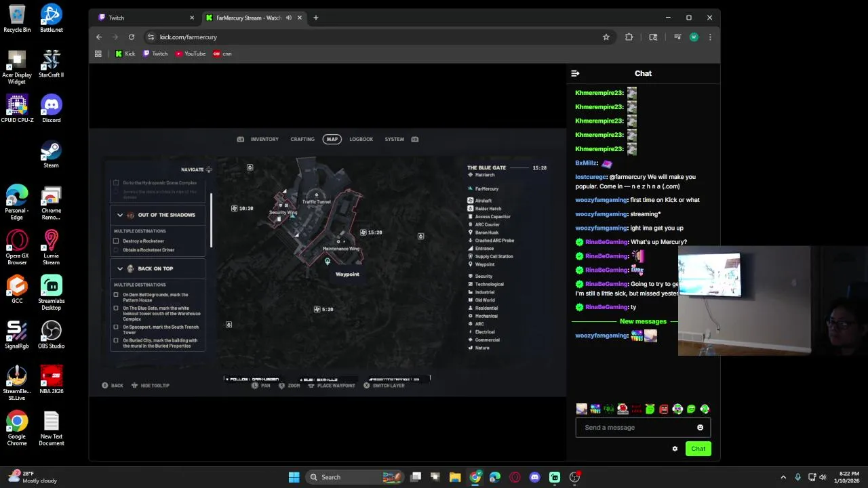Image resolution: width=868 pixels, height=488 pixels.
Task: Open Steam desktop shortcut
Action: (51, 154)
